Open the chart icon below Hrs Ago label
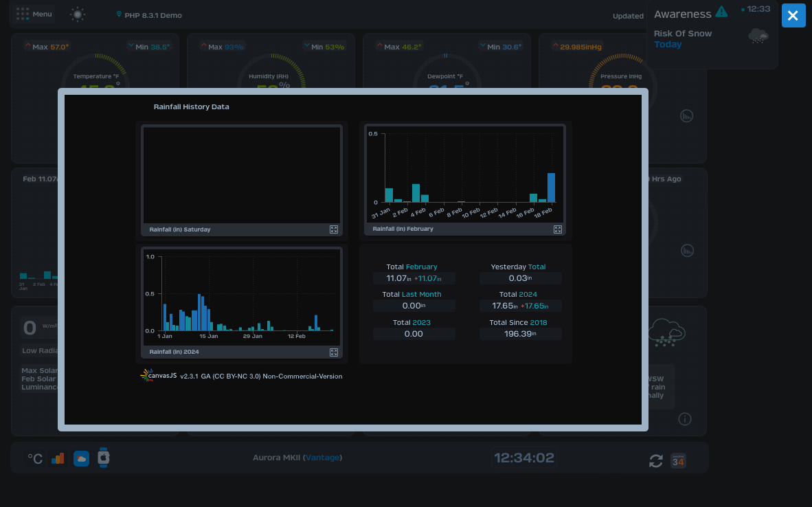Screen dimensions: 812x507 tap(687, 251)
